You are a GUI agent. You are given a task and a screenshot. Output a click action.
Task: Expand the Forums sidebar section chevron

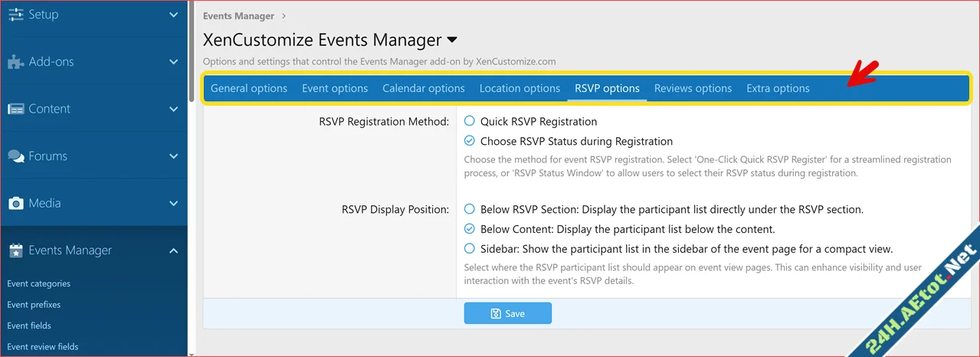pyautogui.click(x=173, y=156)
